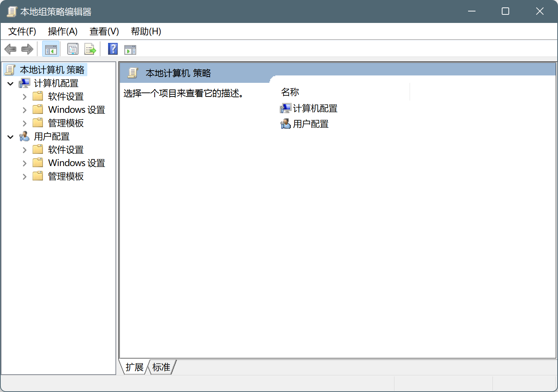Collapse the 计算机配置 tree node
Screen dimensions: 558x392
pos(10,84)
